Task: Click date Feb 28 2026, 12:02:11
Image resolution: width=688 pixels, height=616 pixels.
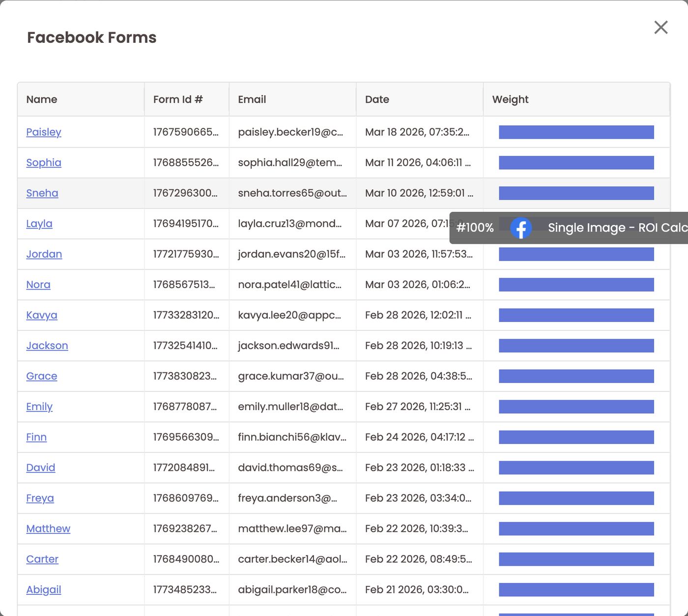Action: tap(418, 315)
